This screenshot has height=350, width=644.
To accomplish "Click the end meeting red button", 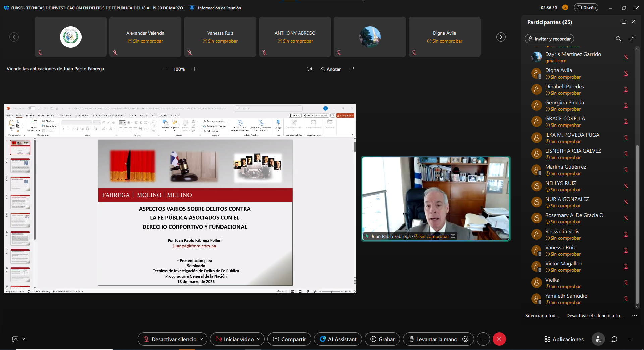I will point(499,339).
